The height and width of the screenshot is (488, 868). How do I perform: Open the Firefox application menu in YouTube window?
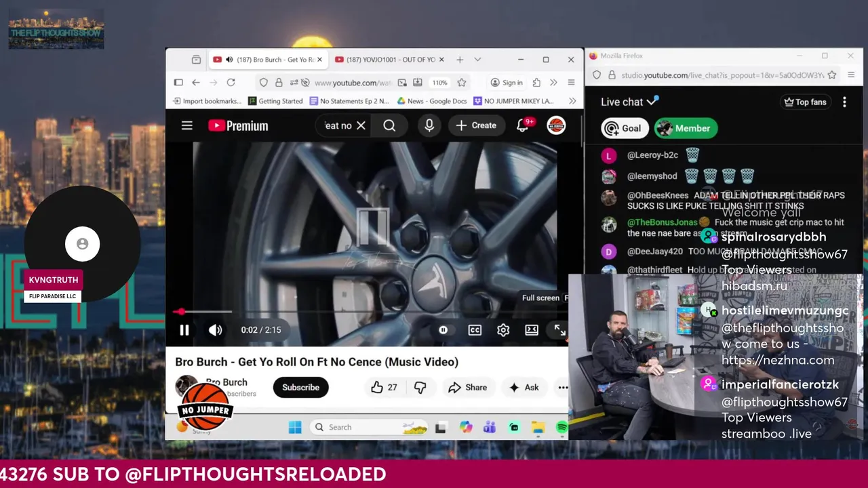point(571,83)
